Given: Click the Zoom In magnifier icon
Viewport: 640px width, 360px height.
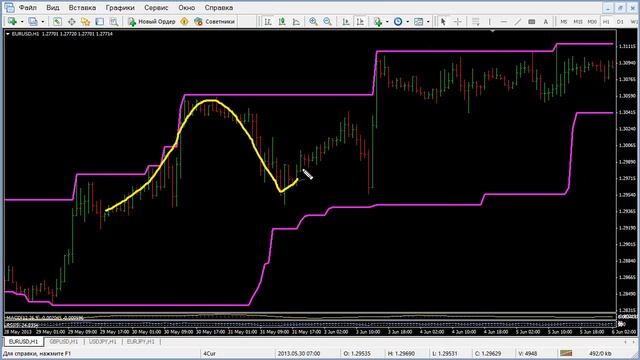Looking at the screenshot, I should tap(313, 22).
